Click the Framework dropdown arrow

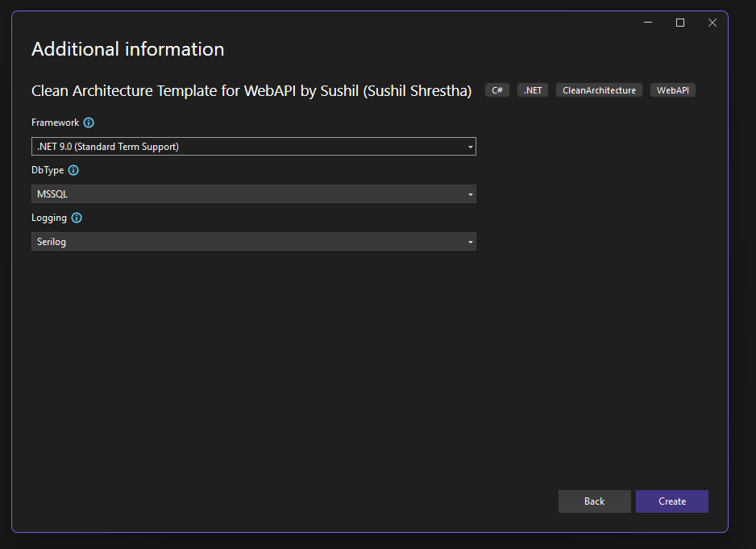pyautogui.click(x=470, y=146)
